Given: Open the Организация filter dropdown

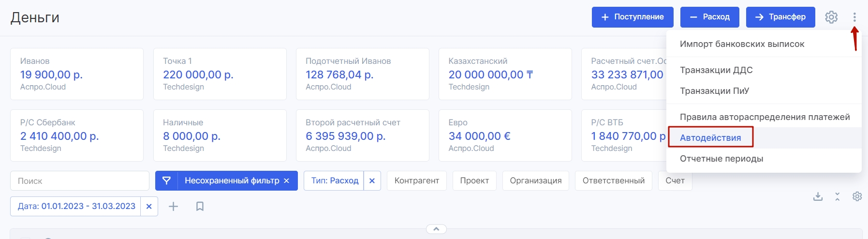Looking at the screenshot, I should pyautogui.click(x=535, y=180).
